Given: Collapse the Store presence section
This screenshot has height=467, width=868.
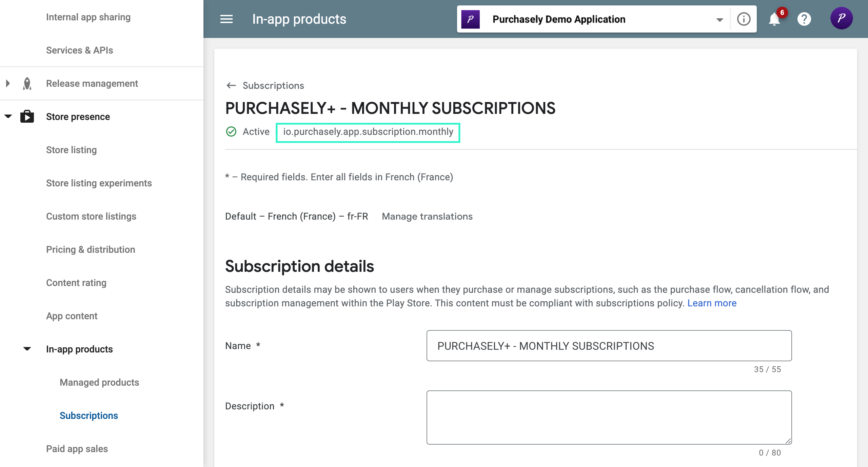Looking at the screenshot, I should click(x=8, y=116).
